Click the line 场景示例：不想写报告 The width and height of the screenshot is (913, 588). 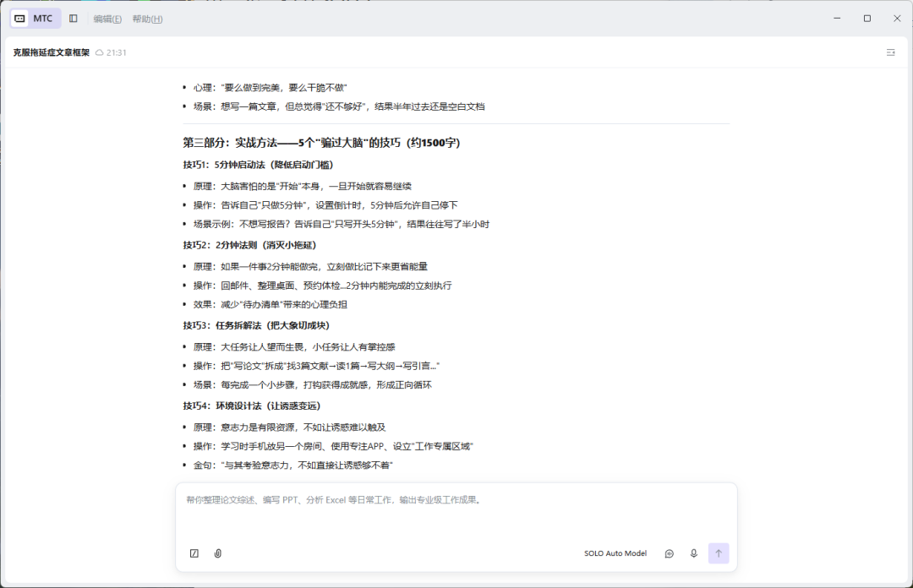coord(342,224)
